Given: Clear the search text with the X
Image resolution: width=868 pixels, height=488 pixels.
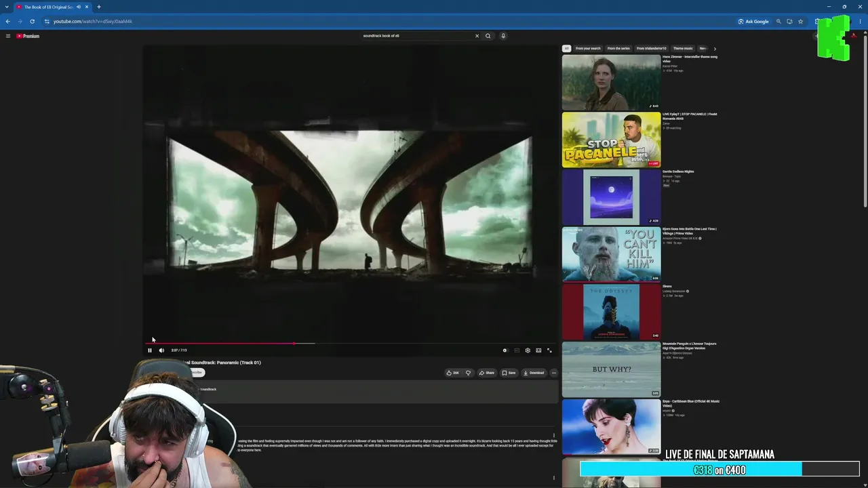Looking at the screenshot, I should point(477,36).
